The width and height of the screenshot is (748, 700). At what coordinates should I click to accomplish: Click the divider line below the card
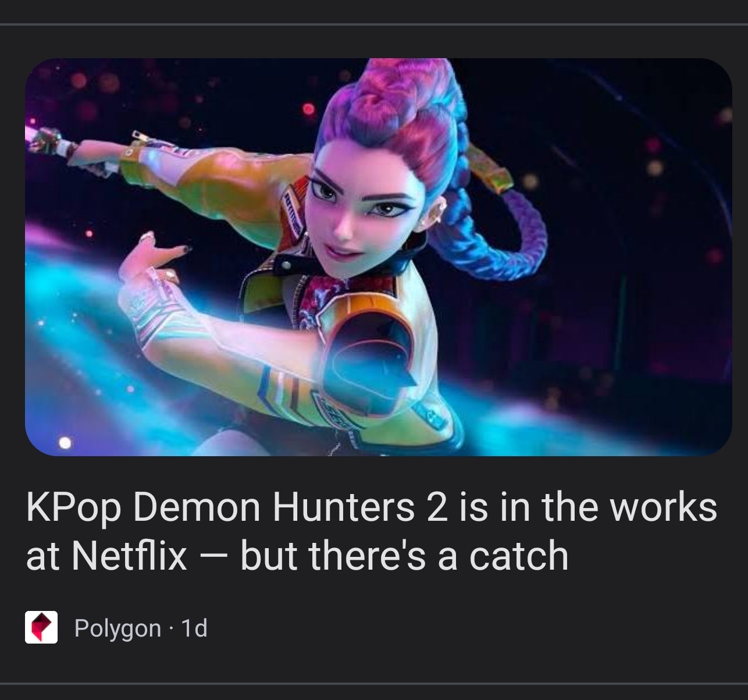click(374, 684)
